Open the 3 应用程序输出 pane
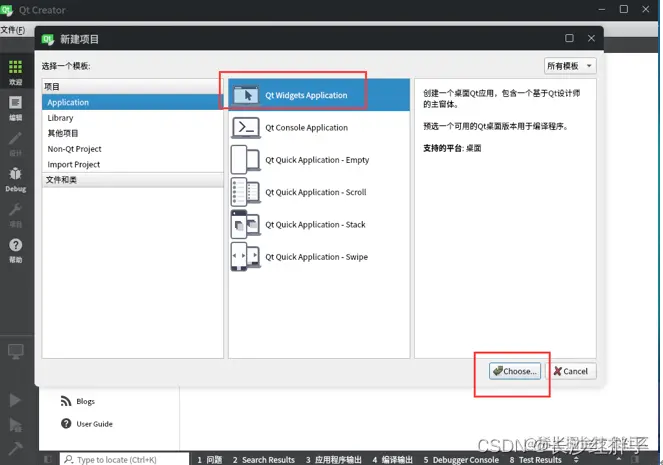The height and width of the screenshot is (465, 663). (334, 460)
